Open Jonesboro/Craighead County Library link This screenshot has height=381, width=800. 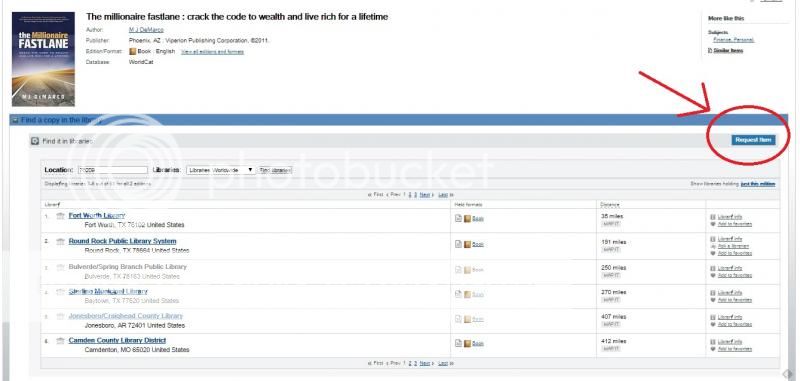tap(126, 316)
